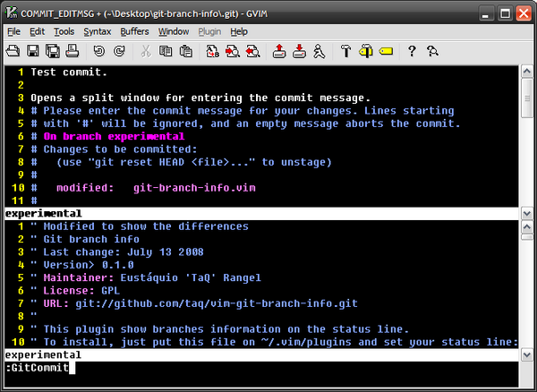Click the Paste clipboard icon
The height and width of the screenshot is (392, 537).
tap(186, 51)
